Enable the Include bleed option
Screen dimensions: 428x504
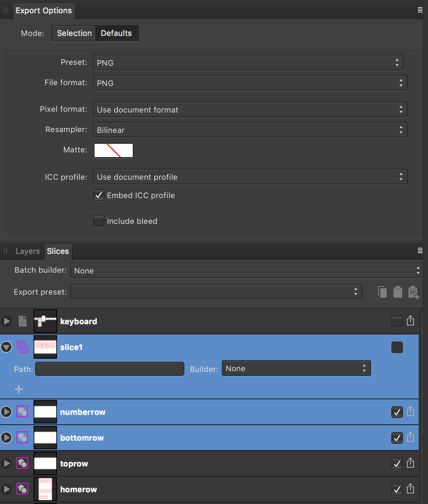pyautogui.click(x=99, y=221)
